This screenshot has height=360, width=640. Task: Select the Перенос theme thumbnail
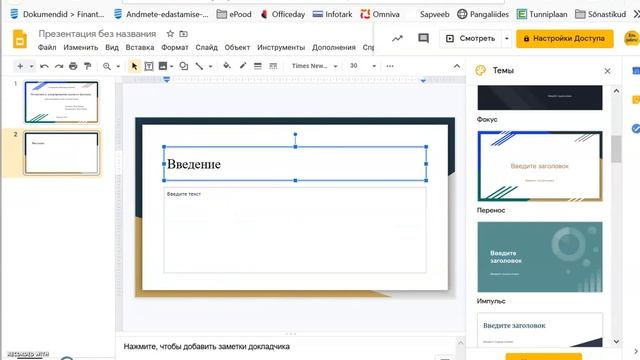coord(540,166)
